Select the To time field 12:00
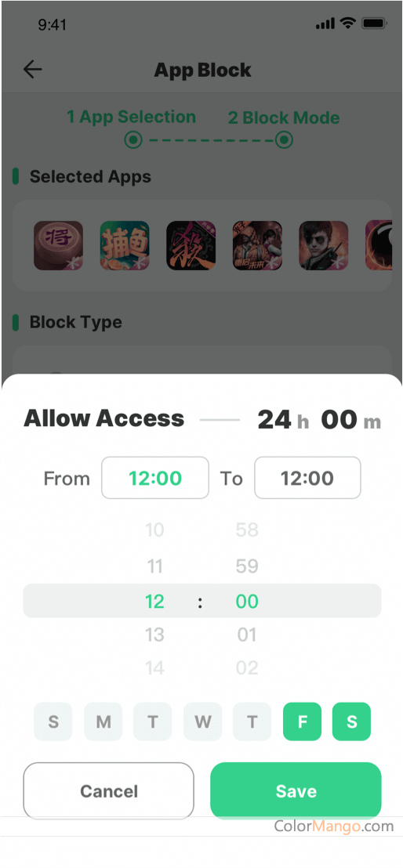The height and width of the screenshot is (868, 403). (x=307, y=478)
